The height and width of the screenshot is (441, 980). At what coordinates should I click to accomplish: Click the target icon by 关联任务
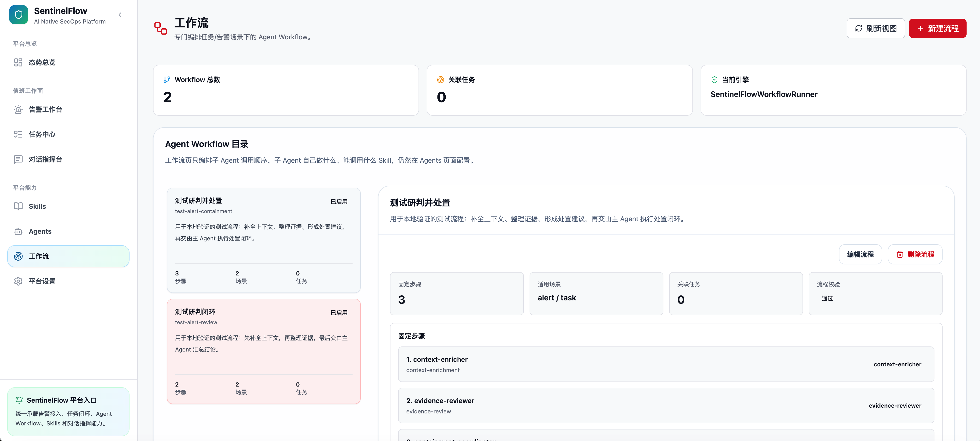441,79
